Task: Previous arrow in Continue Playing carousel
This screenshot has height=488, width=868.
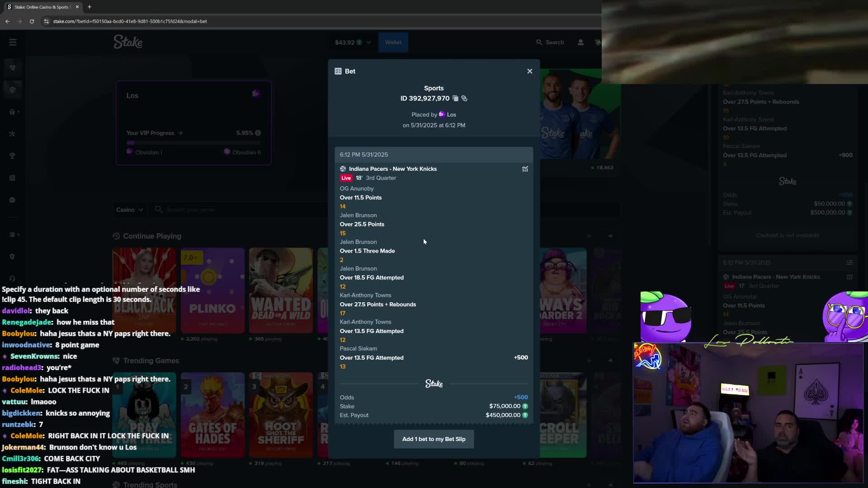Action: [589, 236]
